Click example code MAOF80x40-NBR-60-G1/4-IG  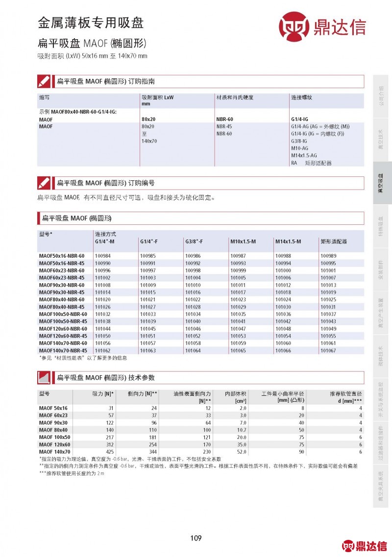point(84,112)
